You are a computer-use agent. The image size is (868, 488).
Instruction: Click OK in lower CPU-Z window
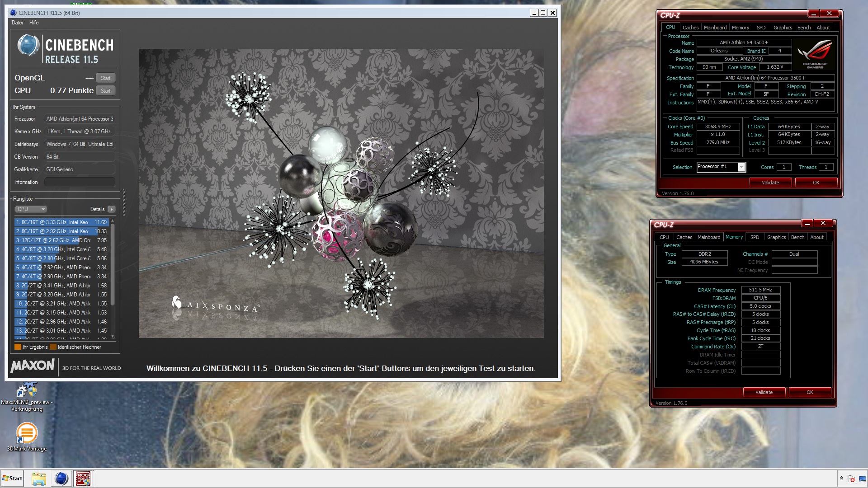pyautogui.click(x=810, y=392)
